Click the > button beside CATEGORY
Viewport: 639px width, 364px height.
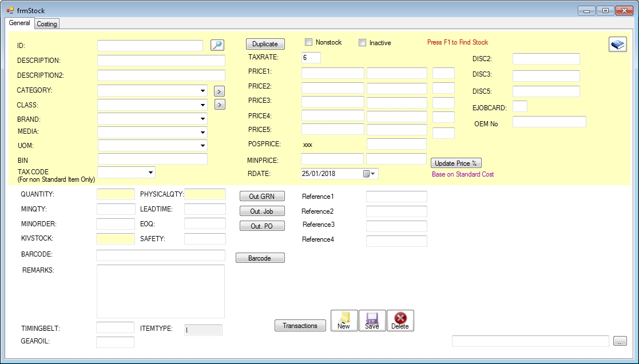[219, 91]
